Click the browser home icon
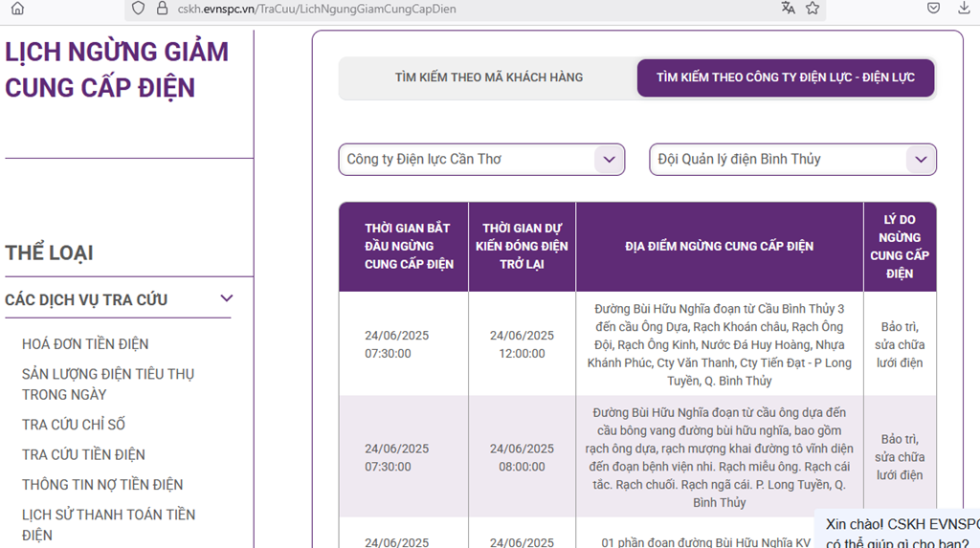Image resolution: width=980 pixels, height=548 pixels. pyautogui.click(x=17, y=8)
